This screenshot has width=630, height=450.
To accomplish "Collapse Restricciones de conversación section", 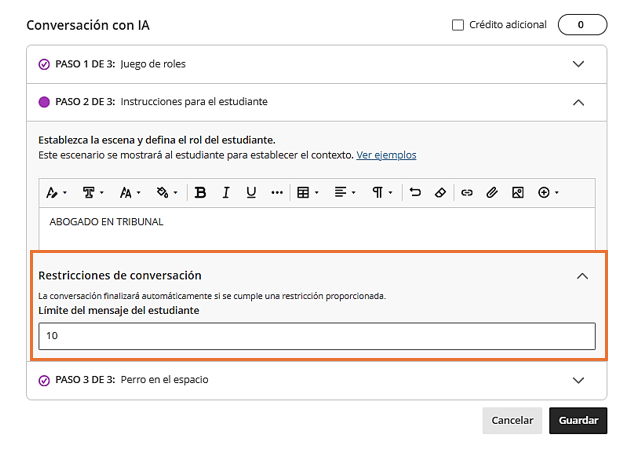I will point(582,276).
